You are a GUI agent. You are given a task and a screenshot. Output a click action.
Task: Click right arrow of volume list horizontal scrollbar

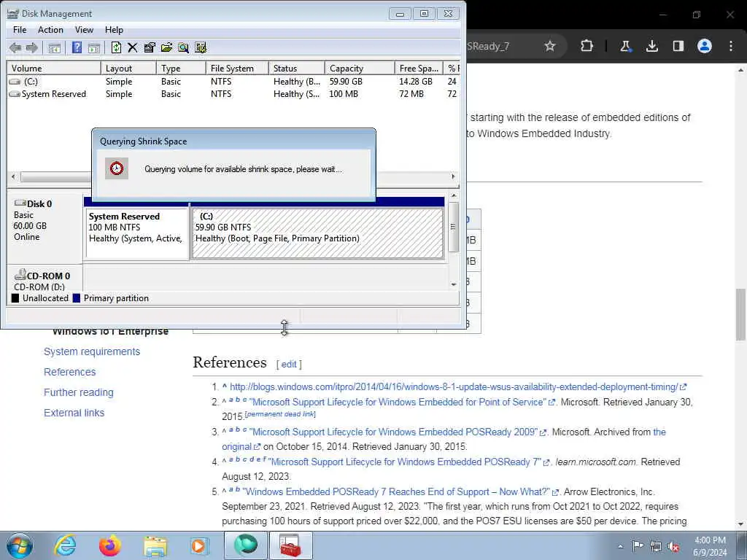[x=453, y=176]
